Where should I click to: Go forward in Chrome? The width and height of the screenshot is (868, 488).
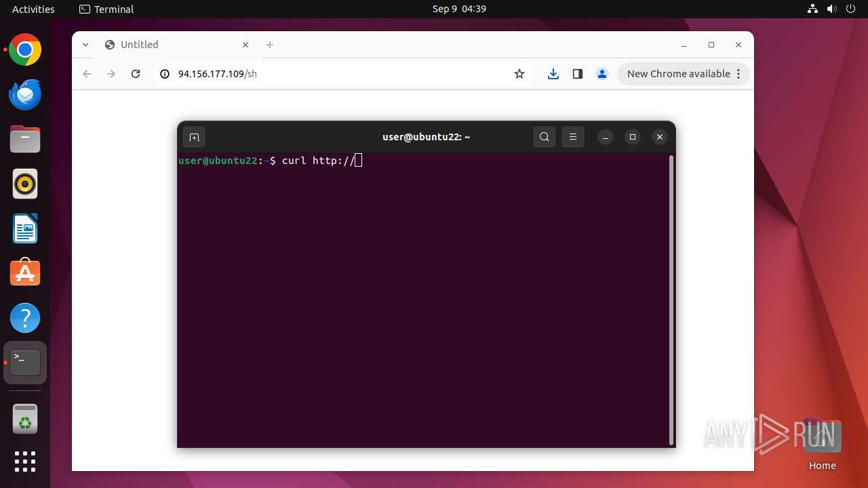[111, 74]
